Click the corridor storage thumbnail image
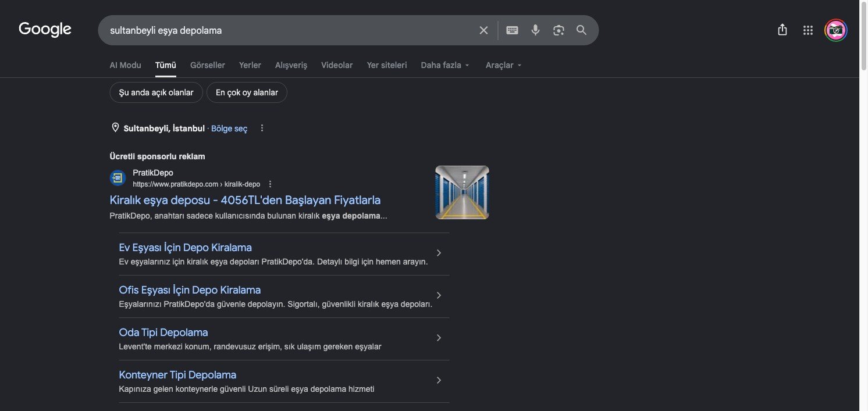868x411 pixels. (462, 192)
